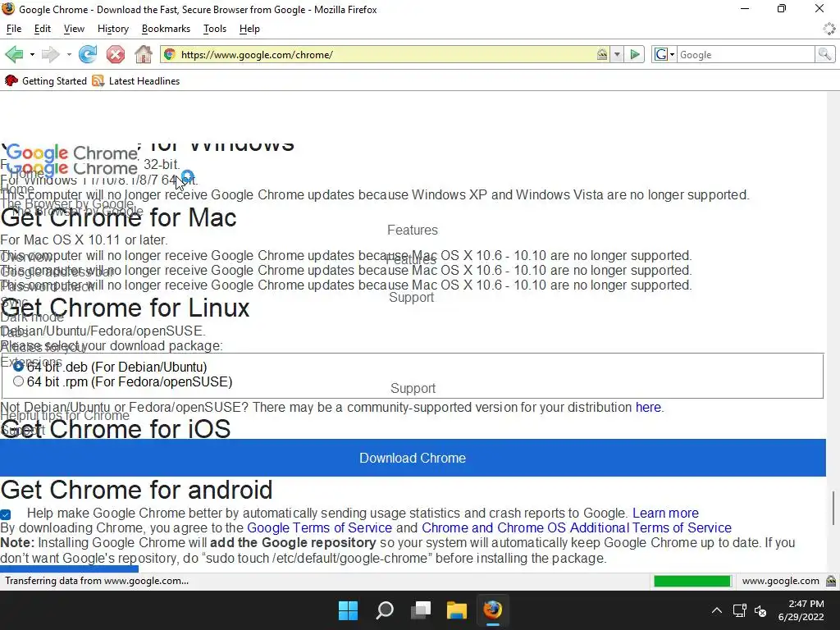840x630 pixels.
Task: Click 'Transferring data from www.google.com...' status text
Action: click(x=97, y=581)
